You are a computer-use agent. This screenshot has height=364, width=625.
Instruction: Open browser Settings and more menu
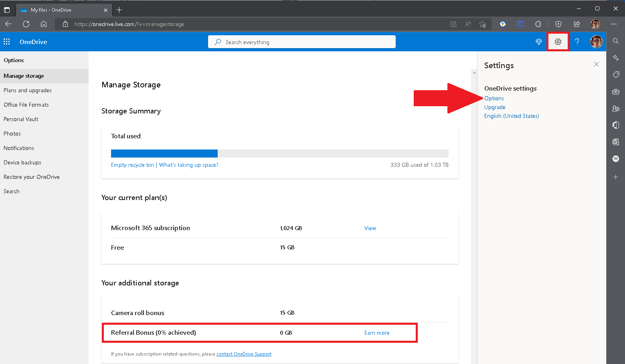[x=614, y=24]
